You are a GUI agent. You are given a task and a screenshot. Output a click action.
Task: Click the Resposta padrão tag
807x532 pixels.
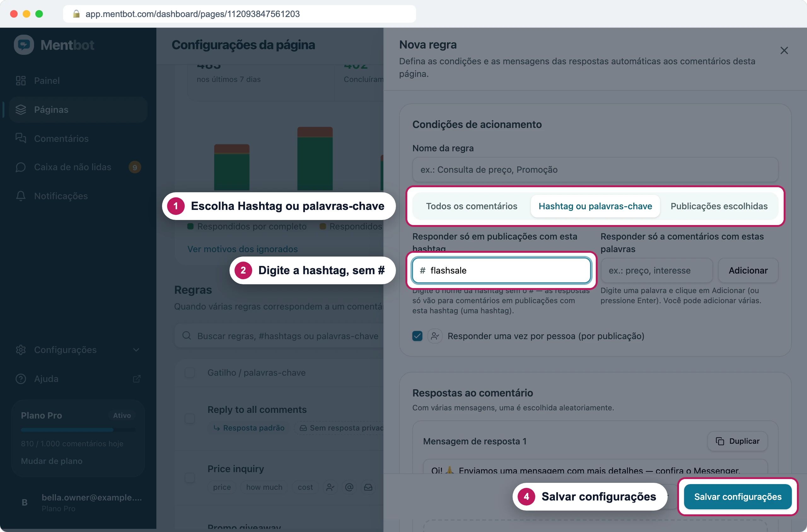[x=248, y=428]
